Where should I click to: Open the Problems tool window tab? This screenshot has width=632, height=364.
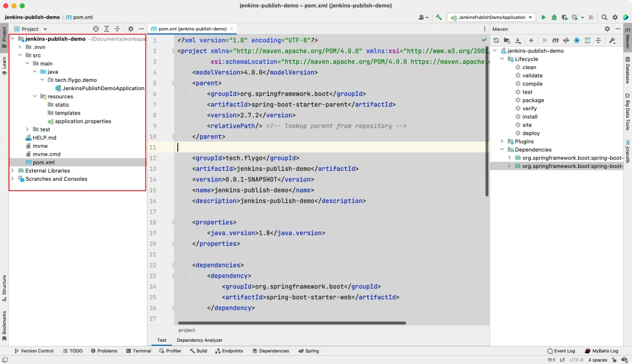click(x=104, y=351)
